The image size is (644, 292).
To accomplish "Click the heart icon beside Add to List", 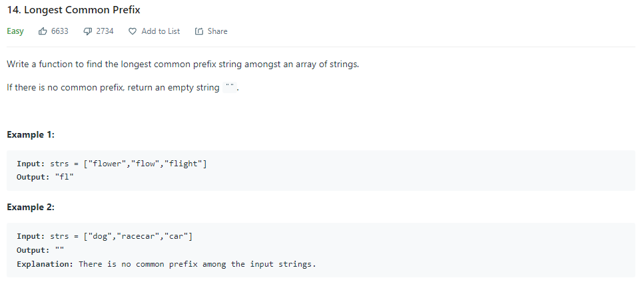I will tap(133, 31).
